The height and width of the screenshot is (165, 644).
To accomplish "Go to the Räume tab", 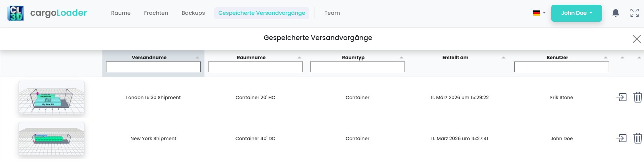I will click(x=121, y=13).
